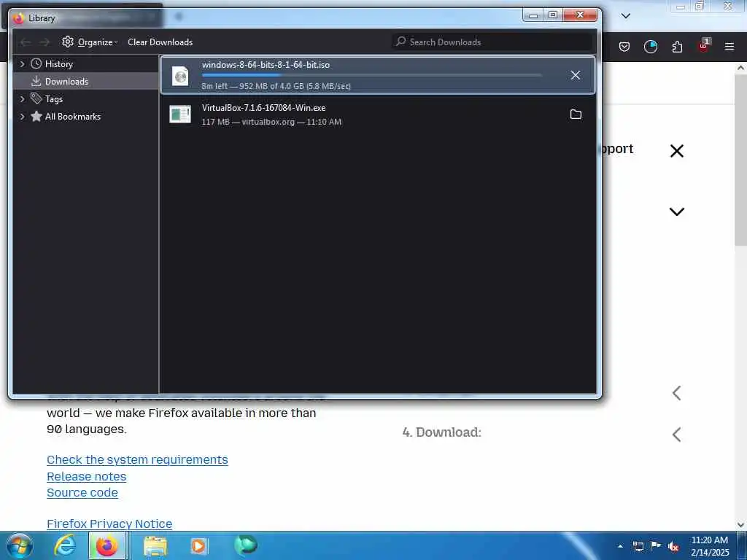Click the '117 MB — virtualbox.org' details text

[x=271, y=122]
